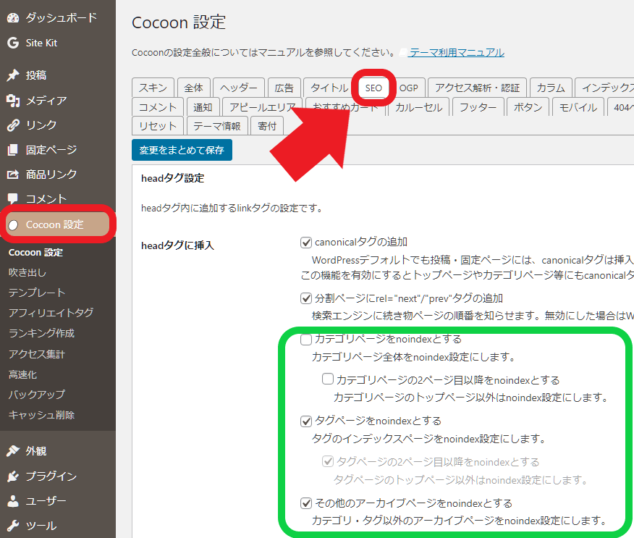Open テンプレート submenu item

coord(37,293)
